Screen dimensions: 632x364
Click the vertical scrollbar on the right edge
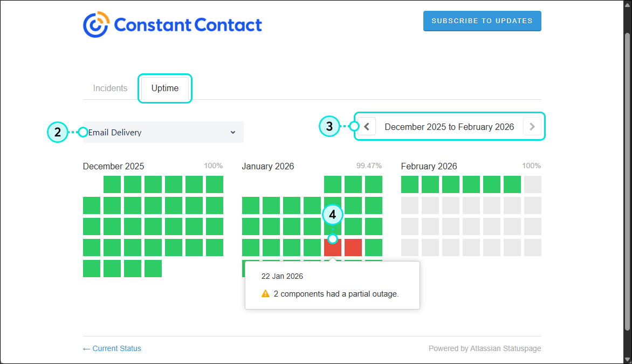tap(628, 162)
